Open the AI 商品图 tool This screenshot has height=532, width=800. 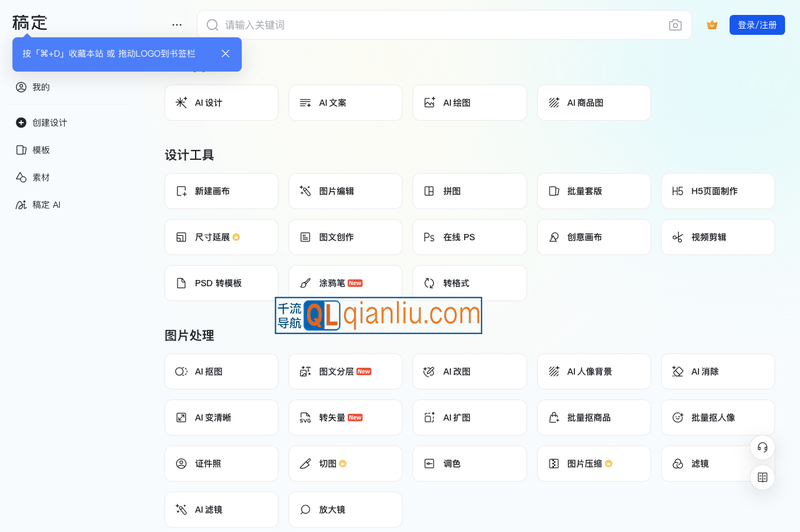point(594,103)
